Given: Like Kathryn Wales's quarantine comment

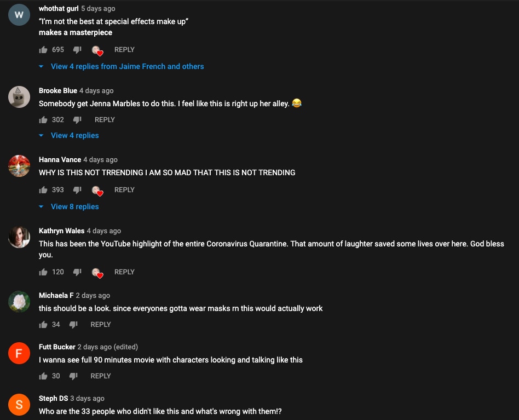Looking at the screenshot, I should pyautogui.click(x=43, y=272).
